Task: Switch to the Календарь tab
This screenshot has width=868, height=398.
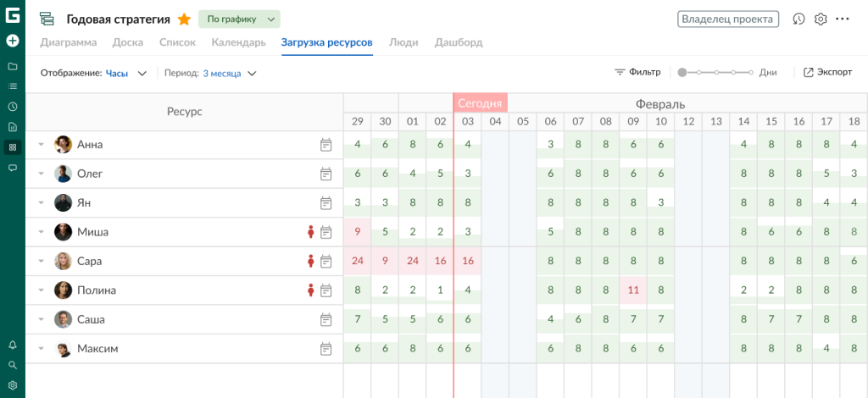Action: tap(238, 42)
